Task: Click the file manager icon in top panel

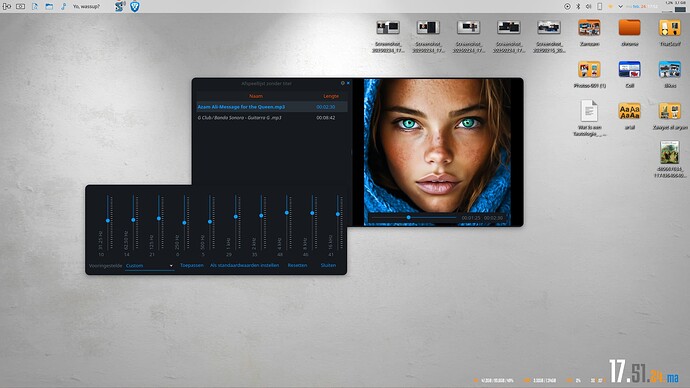Action: pos(49,6)
